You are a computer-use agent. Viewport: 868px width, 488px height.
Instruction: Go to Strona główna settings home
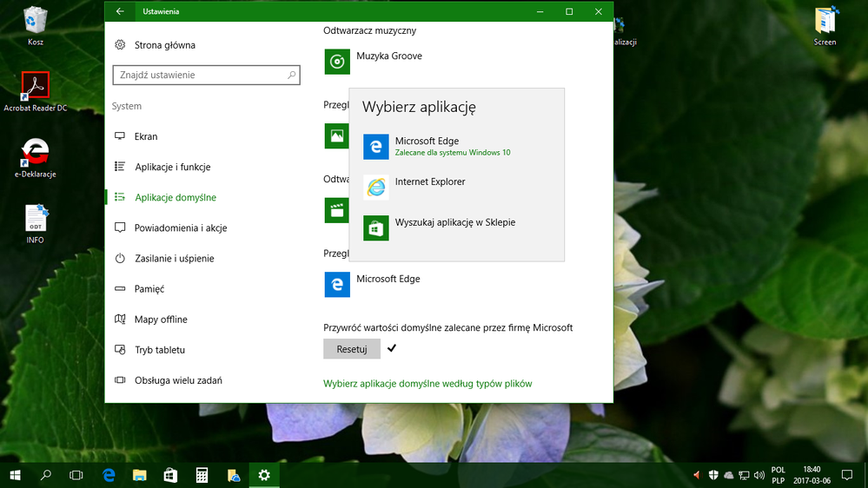[164, 45]
